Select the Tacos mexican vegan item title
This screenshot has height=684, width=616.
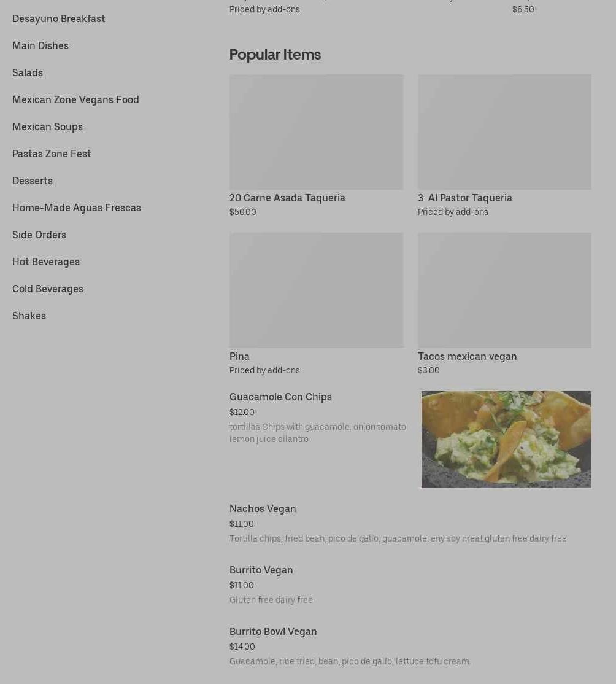pyautogui.click(x=467, y=356)
